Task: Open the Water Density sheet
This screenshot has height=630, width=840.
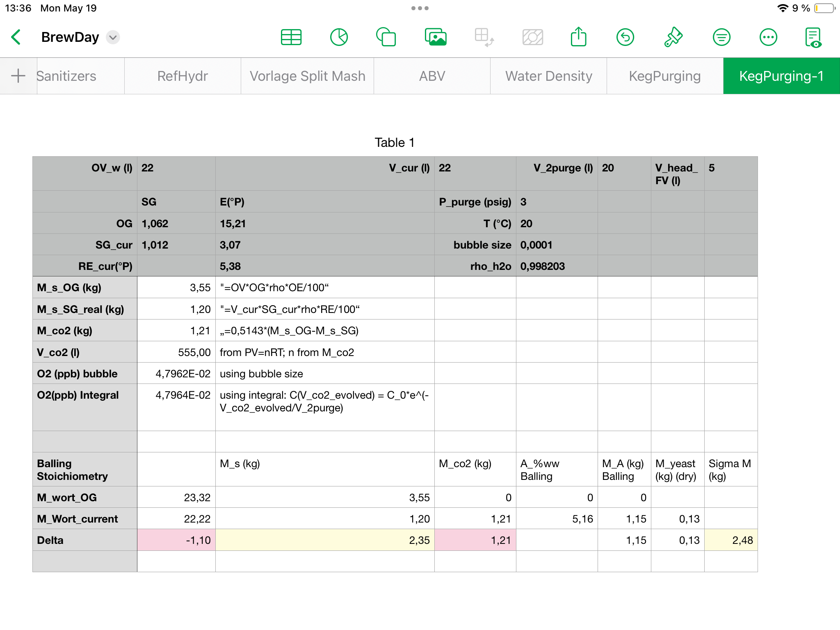Action: click(x=548, y=76)
